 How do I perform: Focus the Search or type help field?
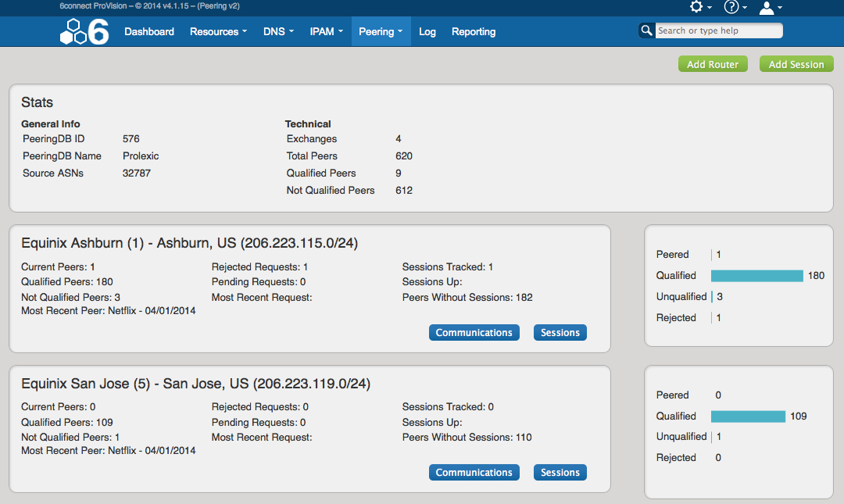pyautogui.click(x=719, y=30)
